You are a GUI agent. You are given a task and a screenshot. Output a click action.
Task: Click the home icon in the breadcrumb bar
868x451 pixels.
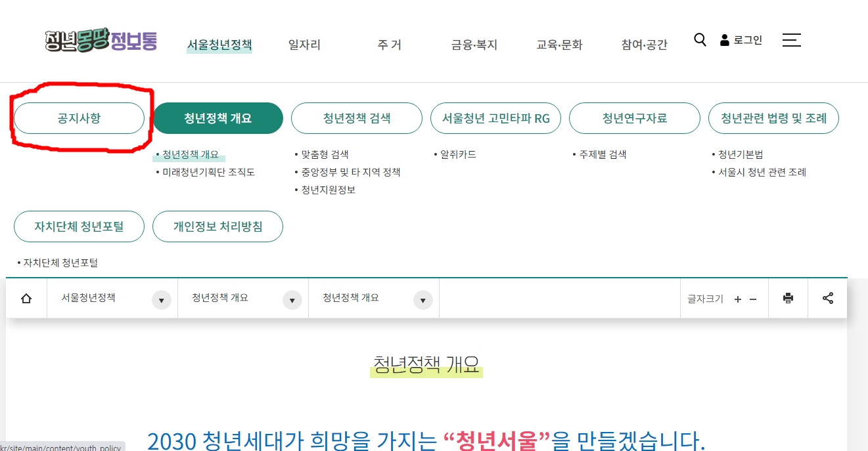[x=26, y=297]
